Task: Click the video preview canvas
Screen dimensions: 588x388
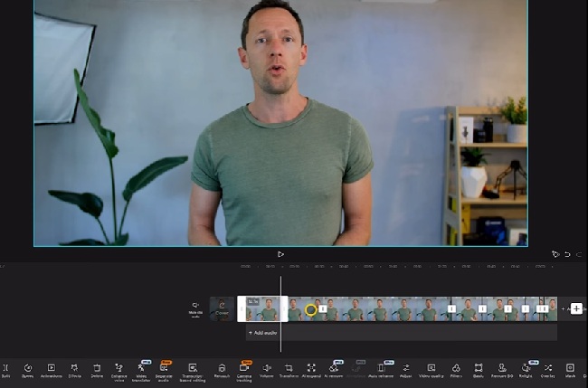Action: (280, 123)
